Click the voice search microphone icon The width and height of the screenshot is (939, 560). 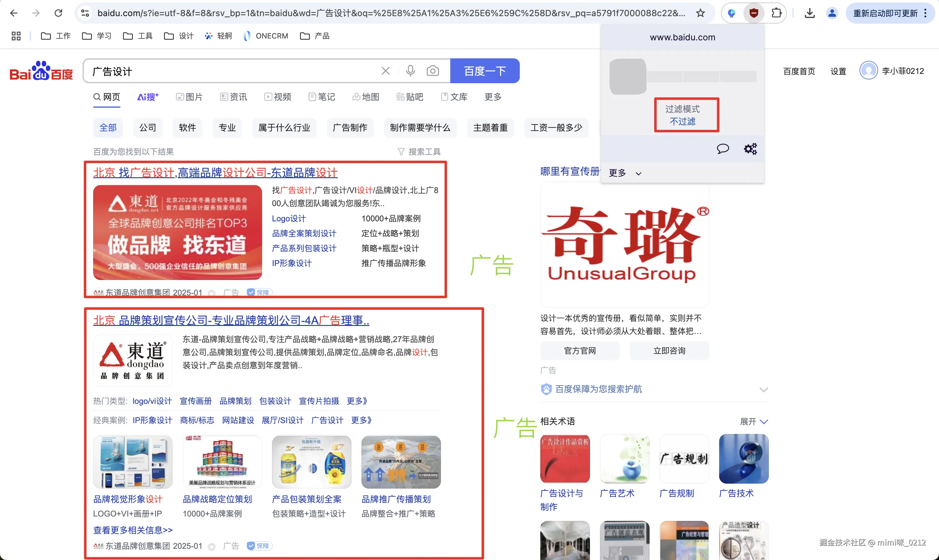point(410,71)
